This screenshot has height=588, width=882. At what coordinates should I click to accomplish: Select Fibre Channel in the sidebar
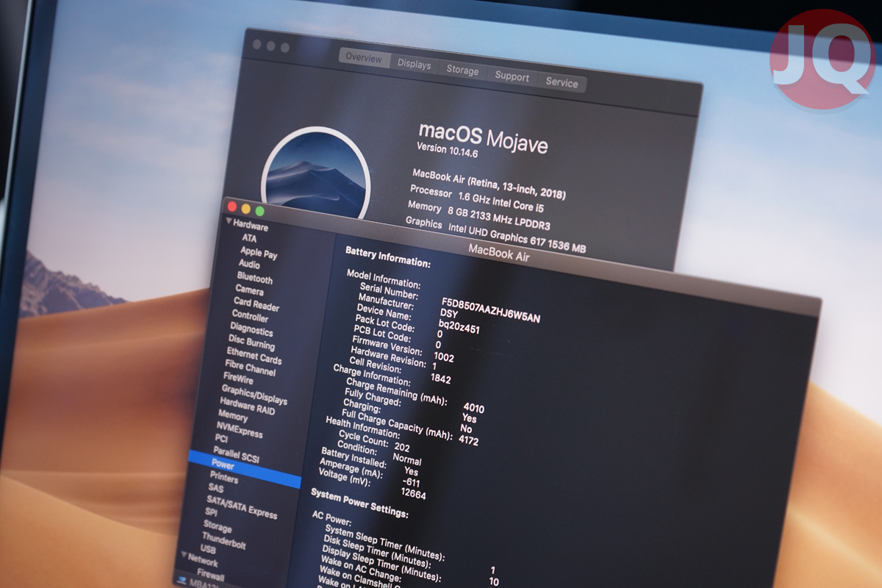tap(250, 368)
